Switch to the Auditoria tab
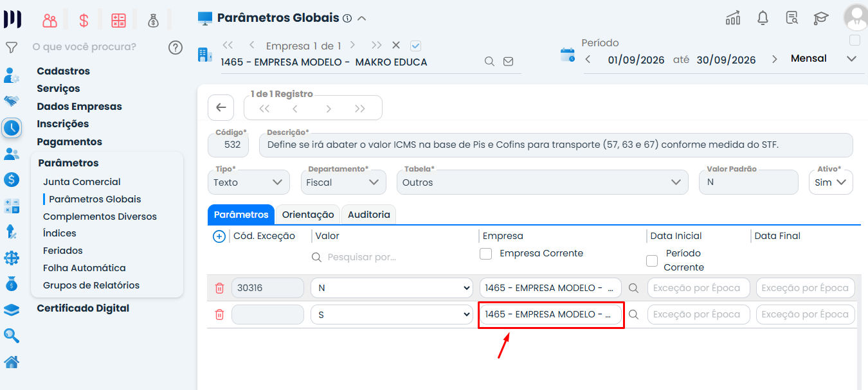868x390 pixels. tap(369, 215)
